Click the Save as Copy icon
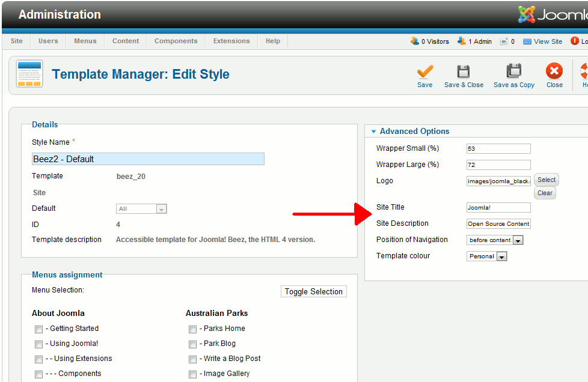This screenshot has width=588, height=382. [x=513, y=71]
